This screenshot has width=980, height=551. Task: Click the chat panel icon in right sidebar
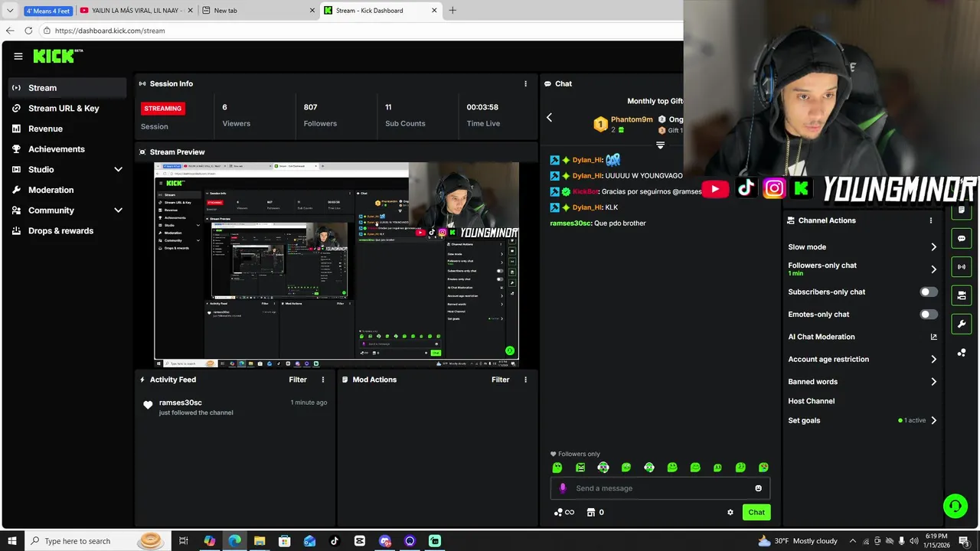(962, 238)
